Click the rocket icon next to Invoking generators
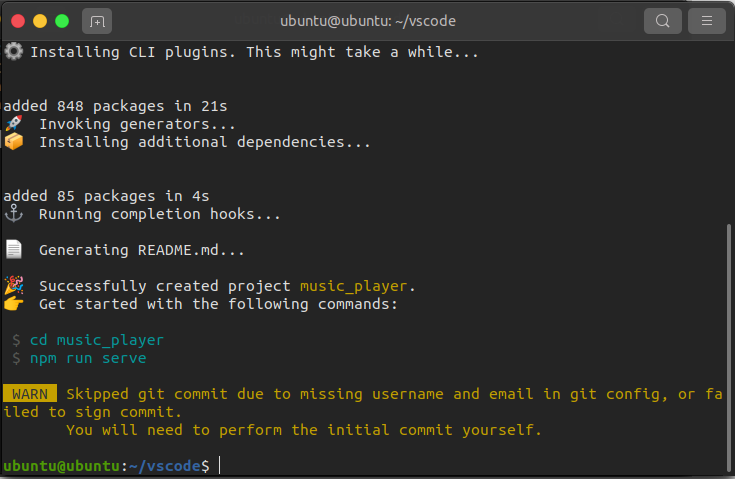This screenshot has height=479, width=735. 13,124
